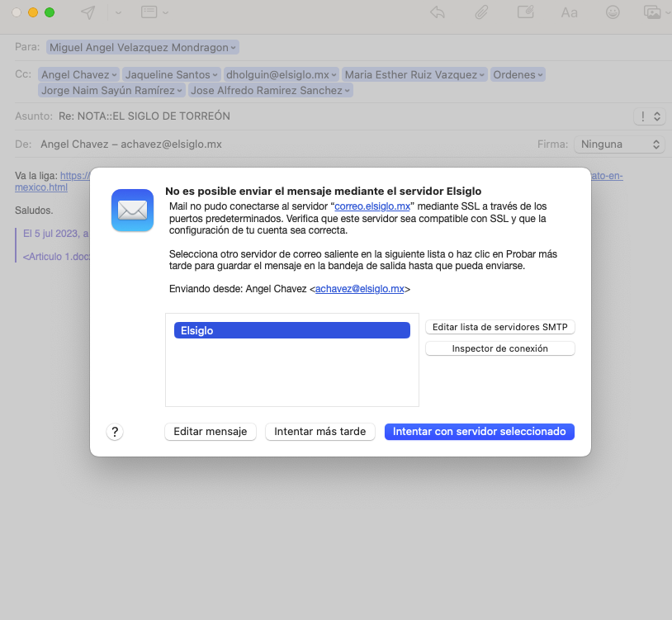Choose Intentar más tarde
The width and height of the screenshot is (672, 620).
pyautogui.click(x=320, y=432)
